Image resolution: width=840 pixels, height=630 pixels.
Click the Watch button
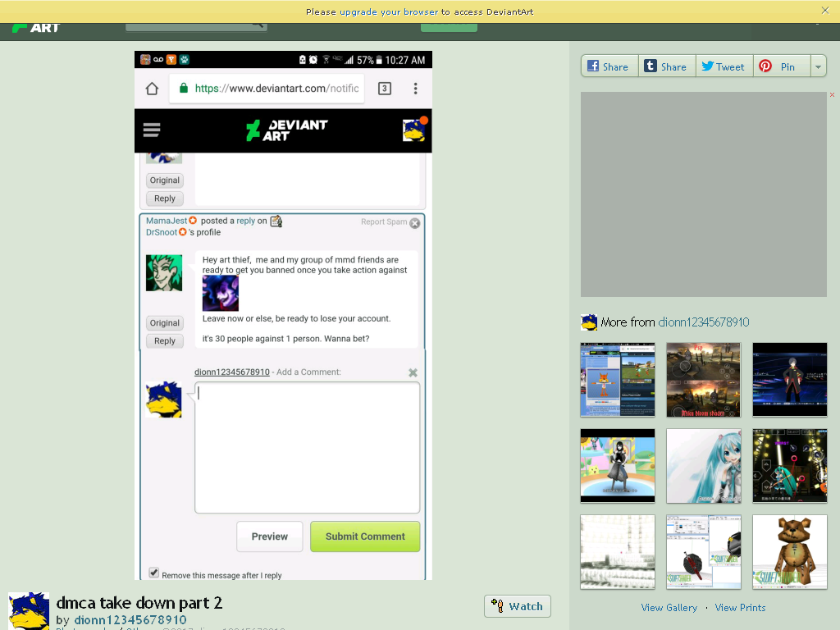(x=518, y=606)
